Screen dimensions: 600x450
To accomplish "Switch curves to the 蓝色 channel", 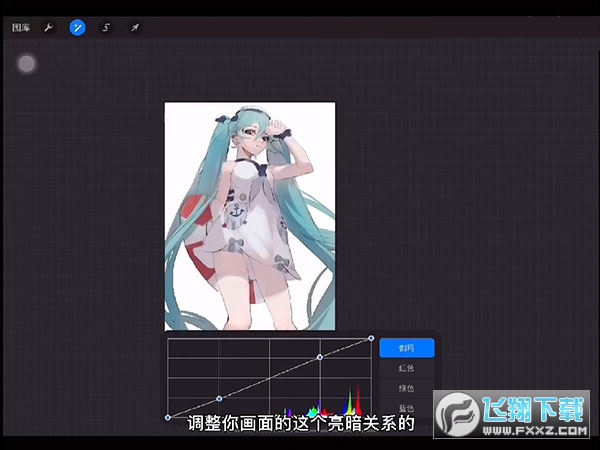I will click(407, 407).
